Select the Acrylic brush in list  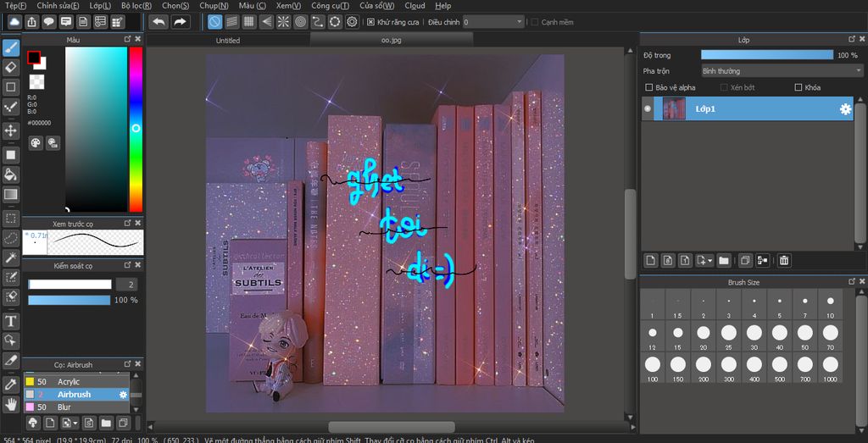point(76,382)
